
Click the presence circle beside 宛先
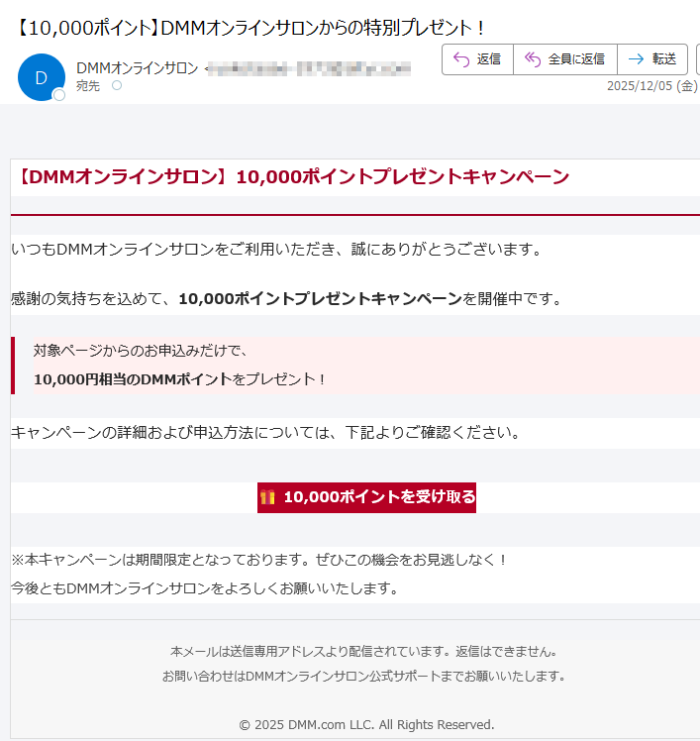(117, 86)
